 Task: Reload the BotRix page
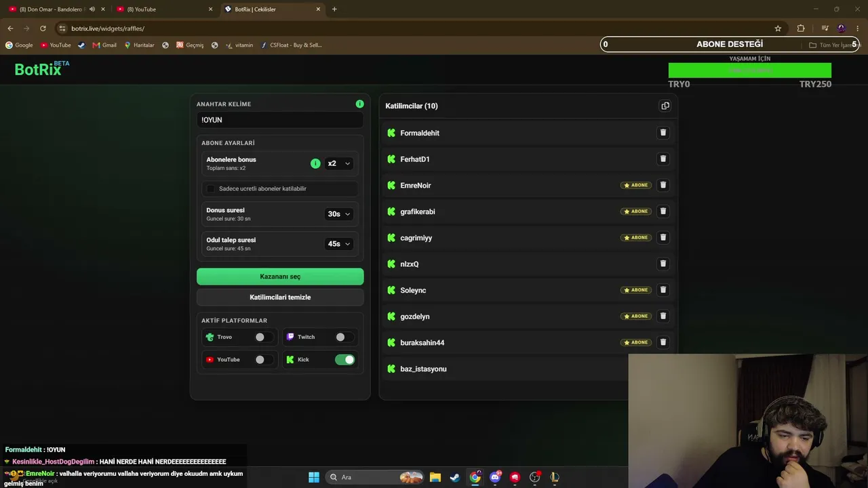pyautogui.click(x=43, y=28)
